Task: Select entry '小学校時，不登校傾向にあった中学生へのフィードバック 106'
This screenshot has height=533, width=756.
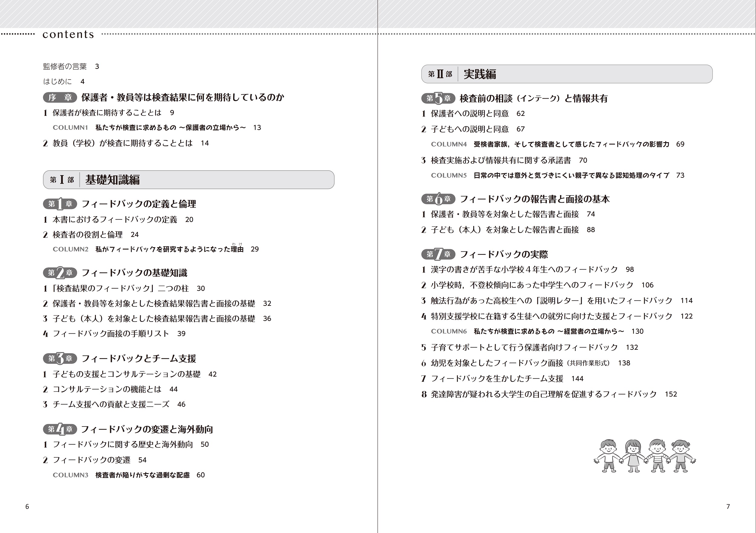Action: (x=537, y=285)
